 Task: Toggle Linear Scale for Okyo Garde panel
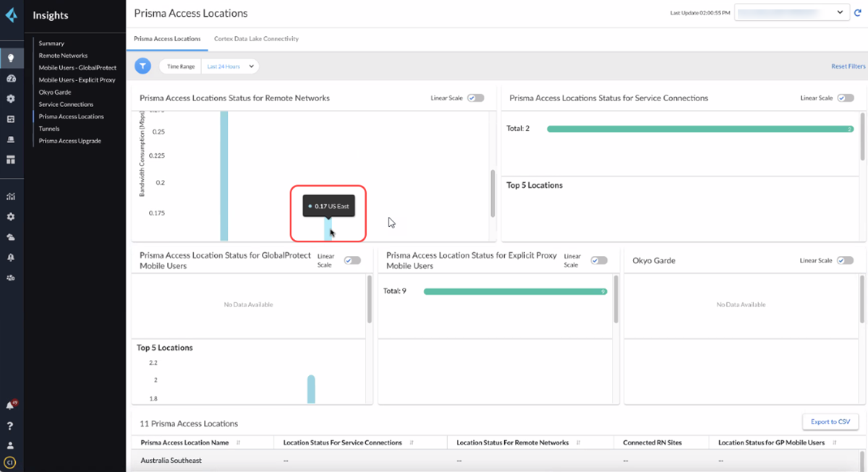(845, 261)
